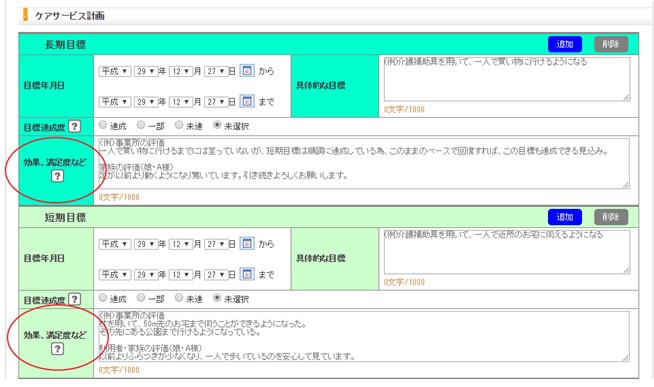
Task: Select 未選択 radio in 短期目標
Action: 217,297
